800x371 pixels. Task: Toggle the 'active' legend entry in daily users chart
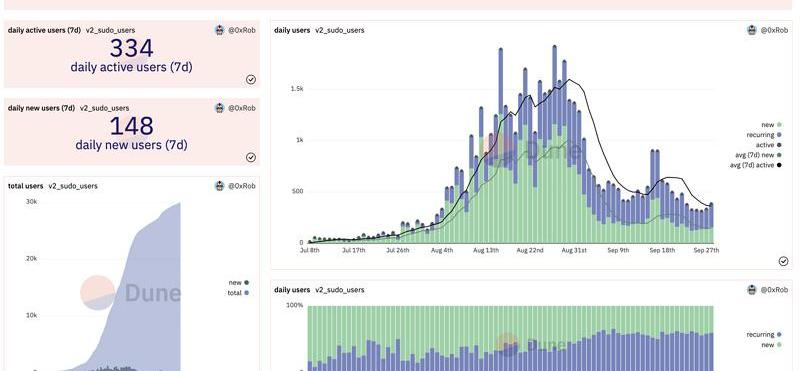click(x=769, y=145)
